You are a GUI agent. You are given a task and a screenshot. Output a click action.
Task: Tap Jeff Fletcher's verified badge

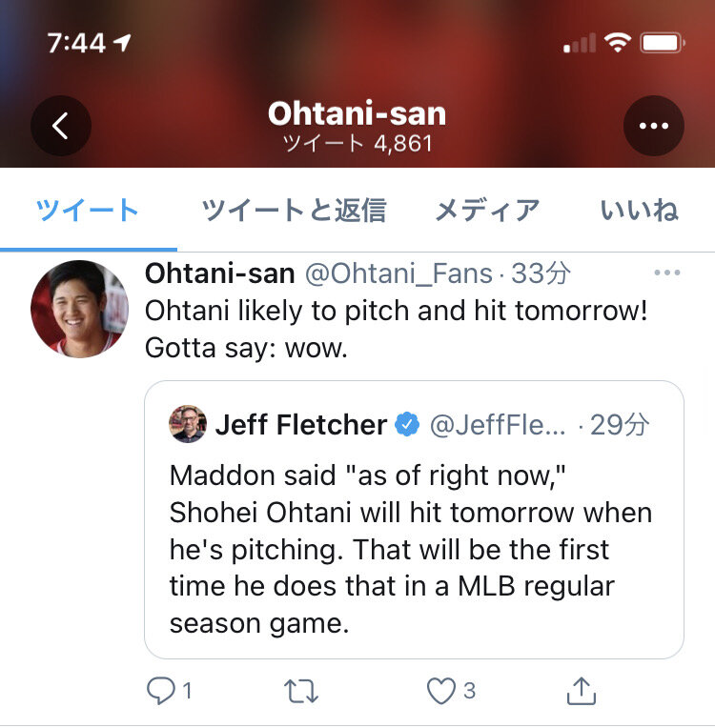pos(408,424)
